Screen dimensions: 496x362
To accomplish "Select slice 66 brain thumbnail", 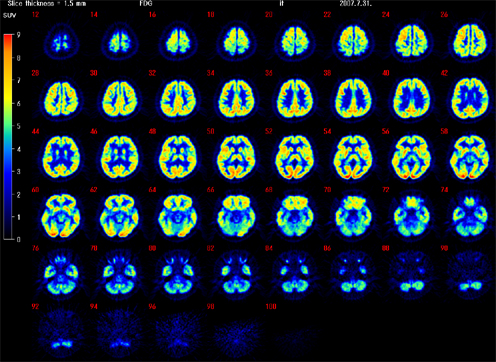I will (236, 216).
